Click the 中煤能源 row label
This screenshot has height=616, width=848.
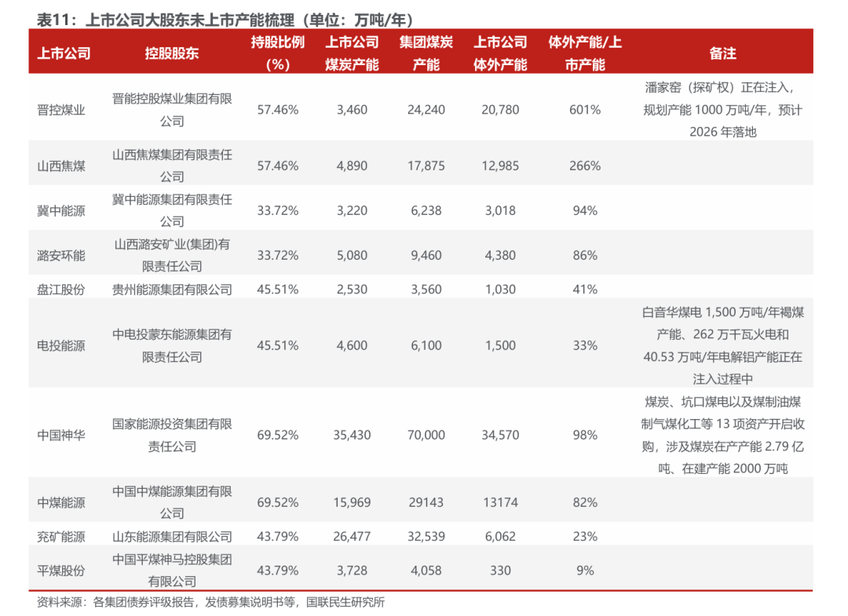61,502
